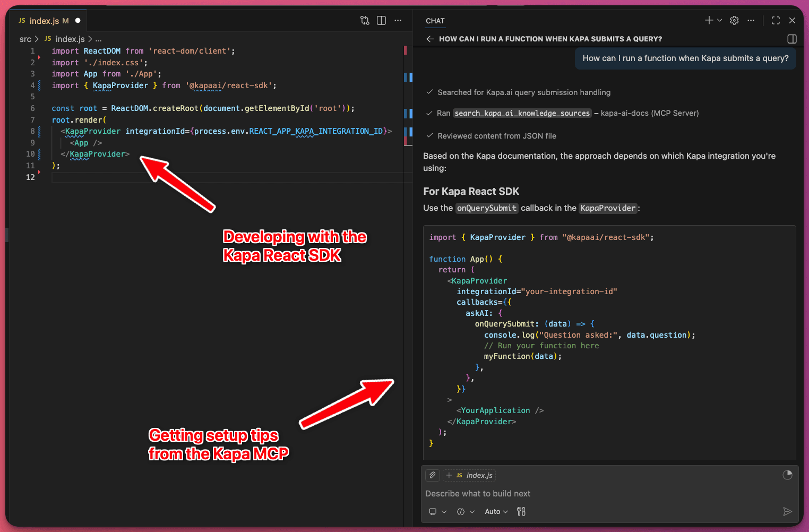809x532 pixels.
Task: Click 'myFunction(data);' in the chat code block
Action: point(523,356)
